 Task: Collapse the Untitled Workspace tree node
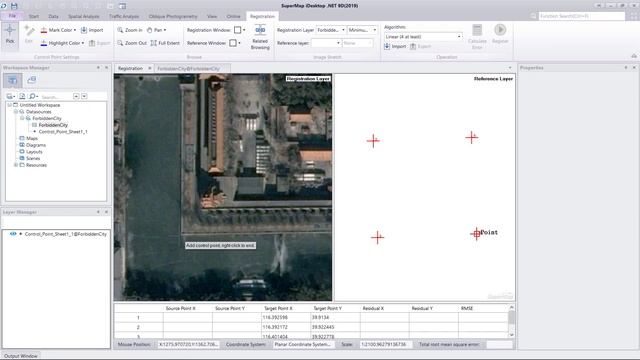click(9, 105)
